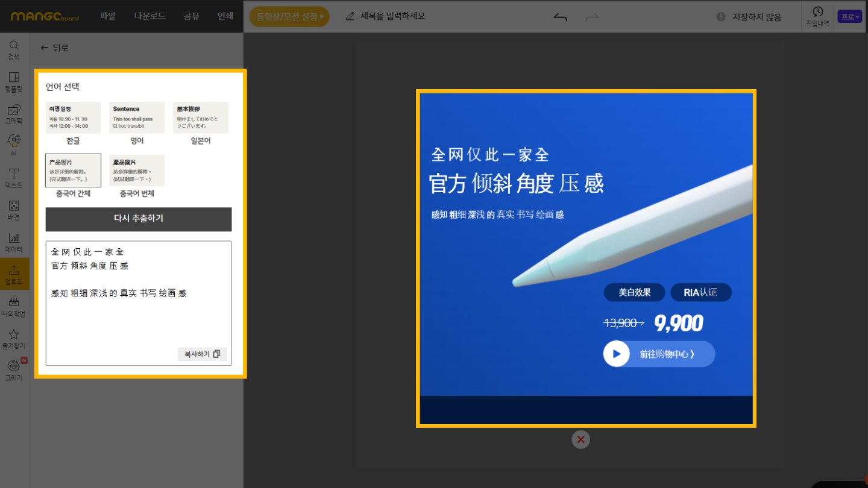Click the 前往购物中心 button on banner
Screen dimensions: 868x488
[x=659, y=354]
